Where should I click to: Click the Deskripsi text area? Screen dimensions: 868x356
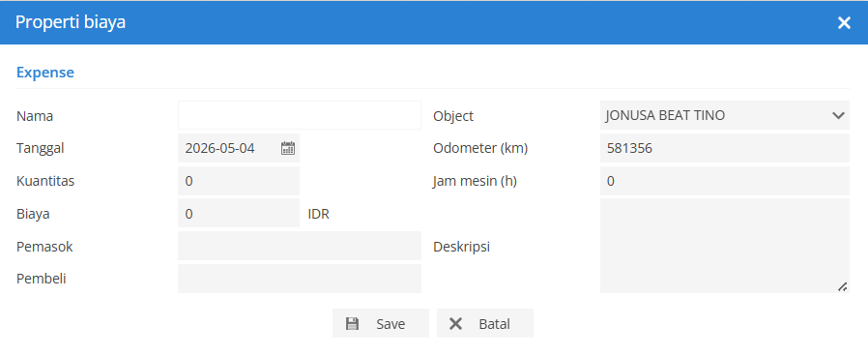click(x=725, y=246)
